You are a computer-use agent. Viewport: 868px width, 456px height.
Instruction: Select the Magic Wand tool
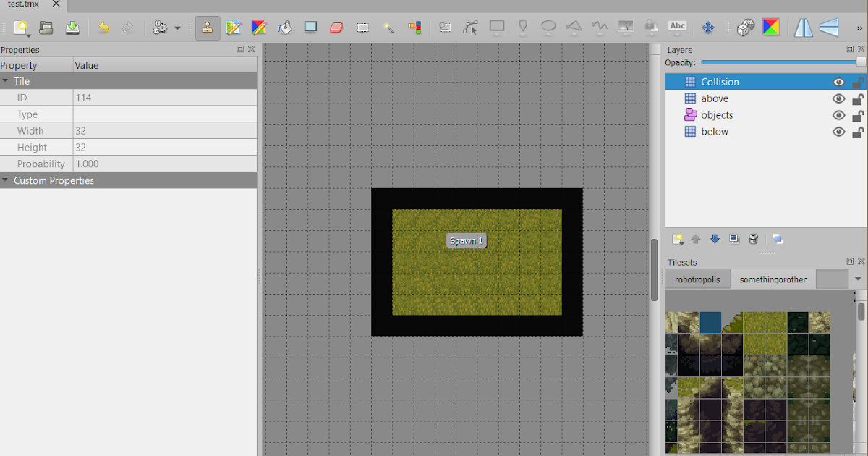389,28
